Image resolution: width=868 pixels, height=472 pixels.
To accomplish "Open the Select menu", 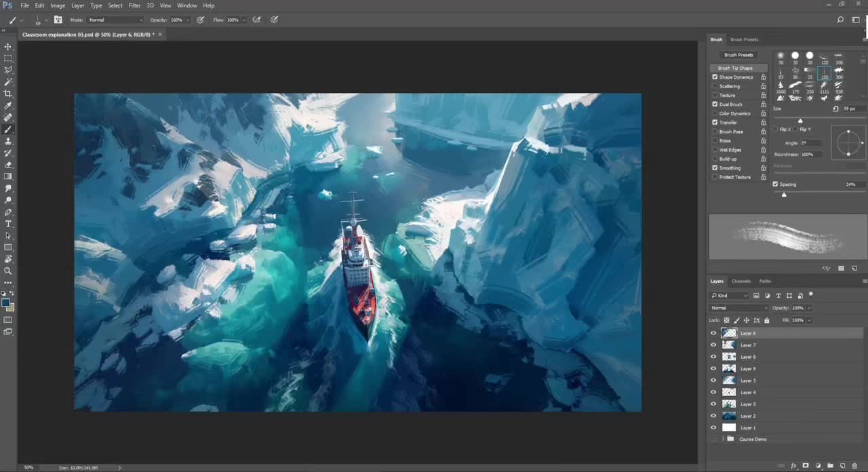I will [115, 5].
